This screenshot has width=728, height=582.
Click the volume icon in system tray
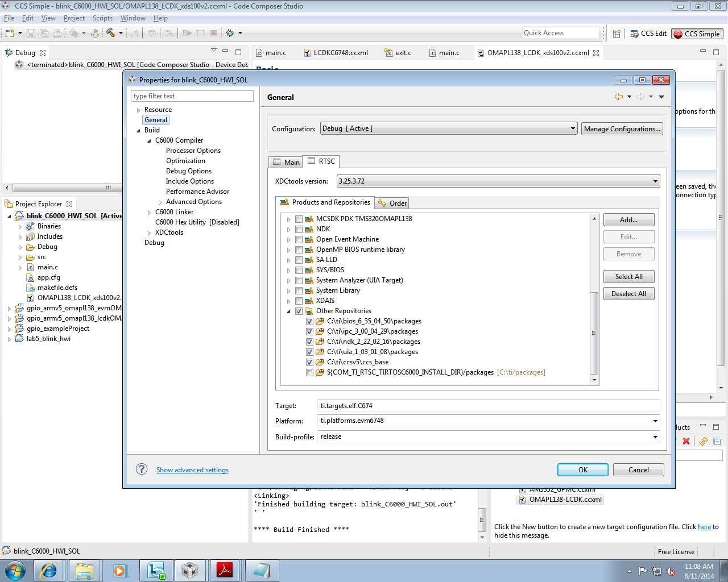671,571
